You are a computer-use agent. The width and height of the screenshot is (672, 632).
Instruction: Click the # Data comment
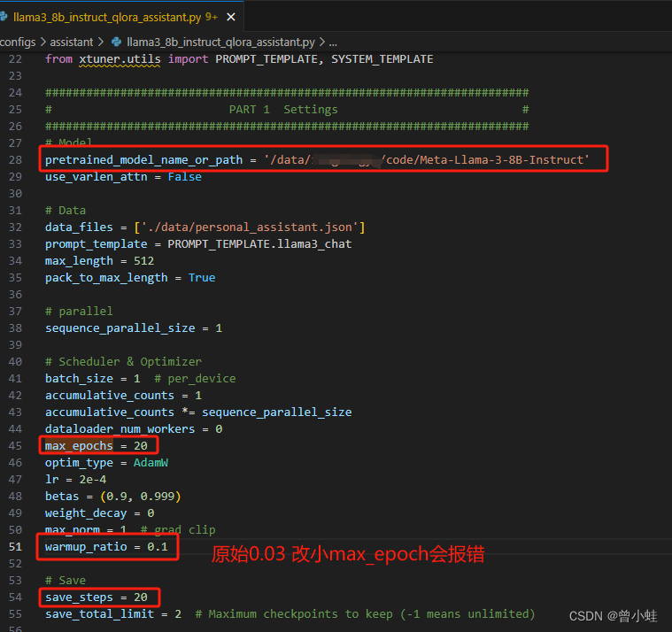tap(66, 211)
